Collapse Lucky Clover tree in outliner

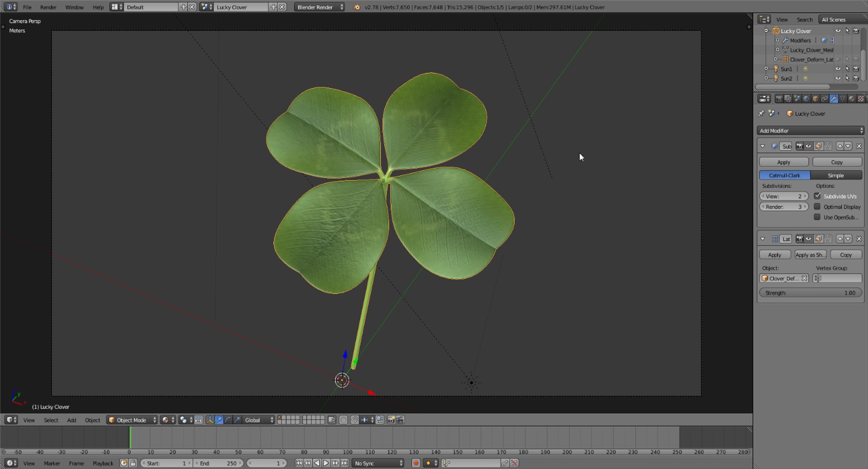pos(766,31)
